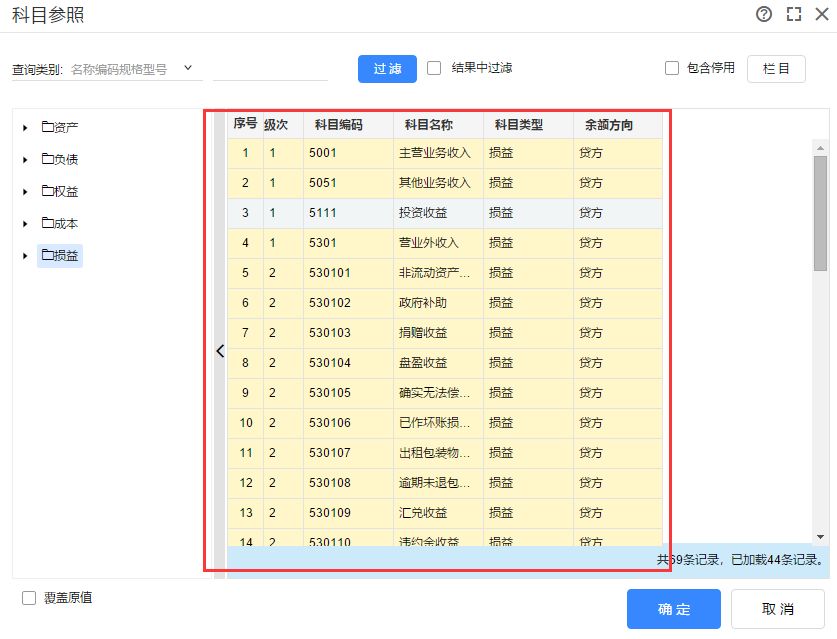This screenshot has width=837, height=639.
Task: Check the 结果中过滤 checkbox
Action: pyautogui.click(x=434, y=68)
